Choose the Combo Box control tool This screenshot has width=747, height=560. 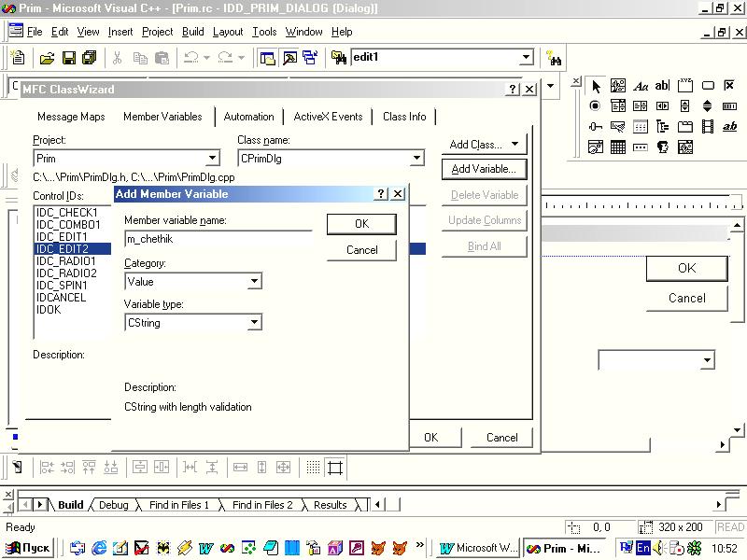618,106
